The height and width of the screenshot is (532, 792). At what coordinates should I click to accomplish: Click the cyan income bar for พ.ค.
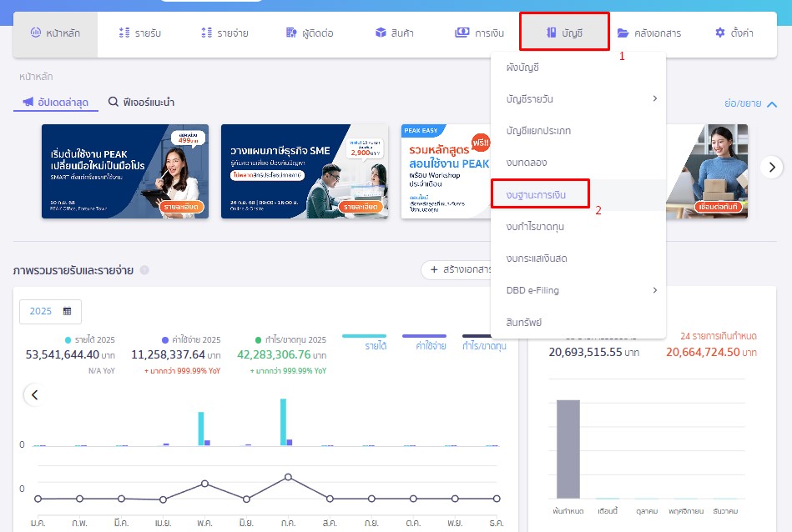tap(201, 429)
